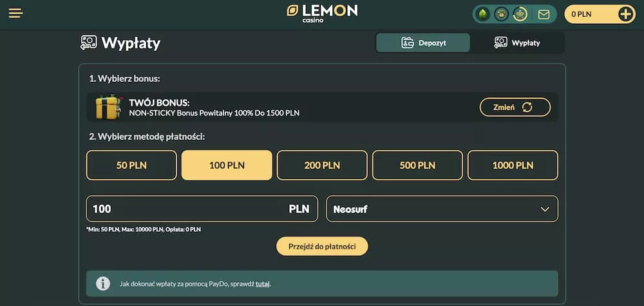This screenshot has width=644, height=306.
Task: Click the info icon in PayDo notice
Action: [102, 283]
